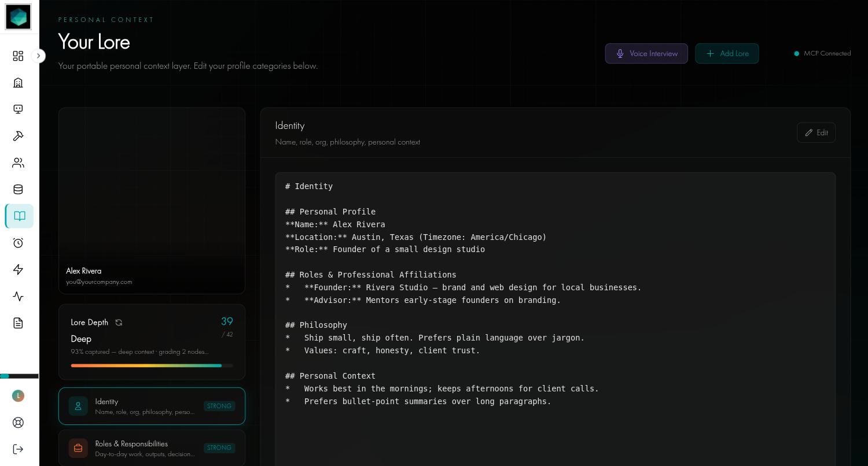Open the robot monitor icon in sidebar
868x466 pixels.
click(x=18, y=109)
